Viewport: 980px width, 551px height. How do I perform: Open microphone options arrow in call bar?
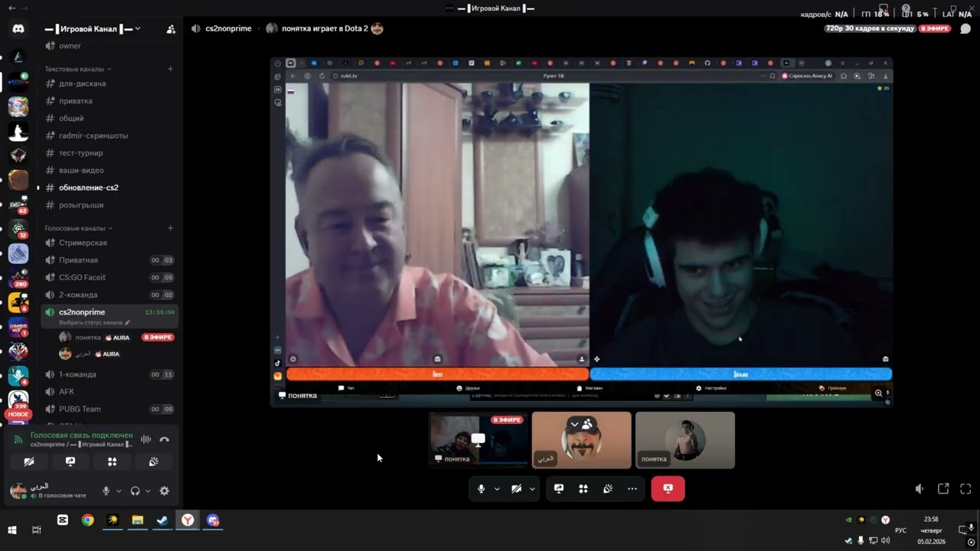(497, 489)
